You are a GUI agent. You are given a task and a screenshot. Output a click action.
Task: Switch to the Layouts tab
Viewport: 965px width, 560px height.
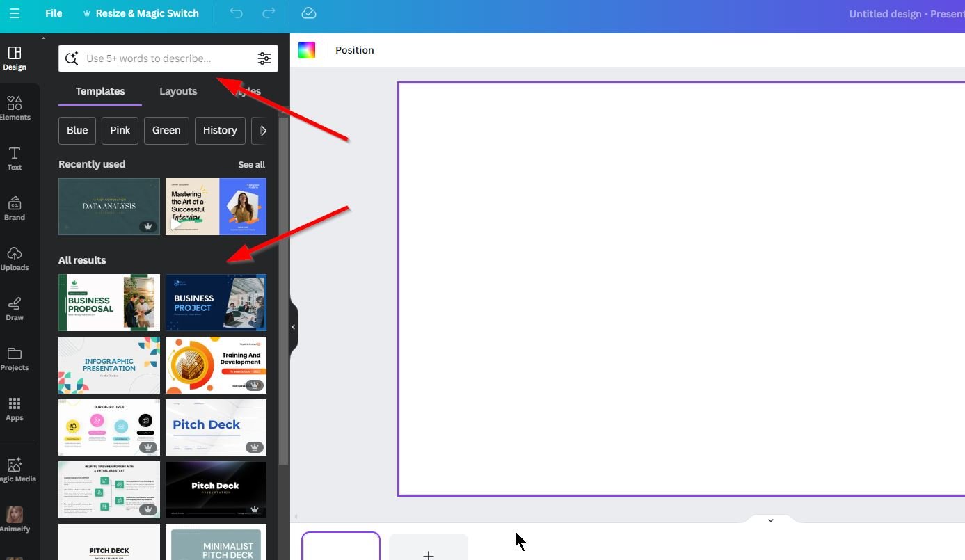(178, 91)
